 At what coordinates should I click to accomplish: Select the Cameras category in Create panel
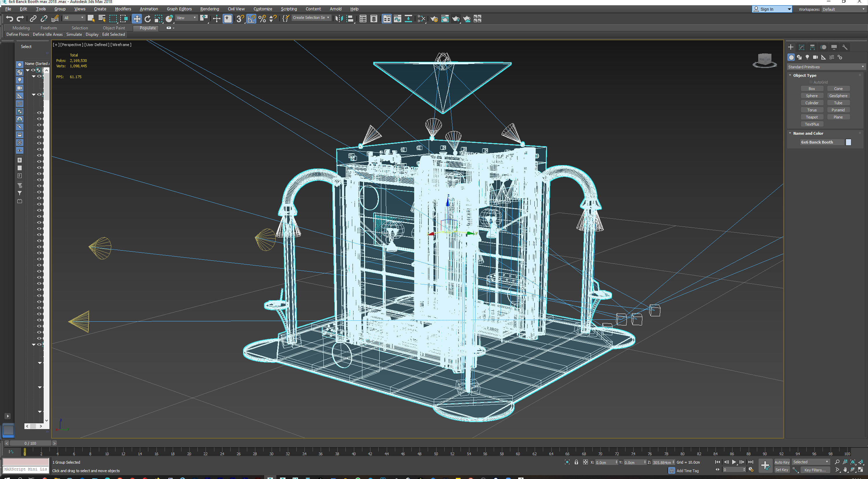point(815,57)
